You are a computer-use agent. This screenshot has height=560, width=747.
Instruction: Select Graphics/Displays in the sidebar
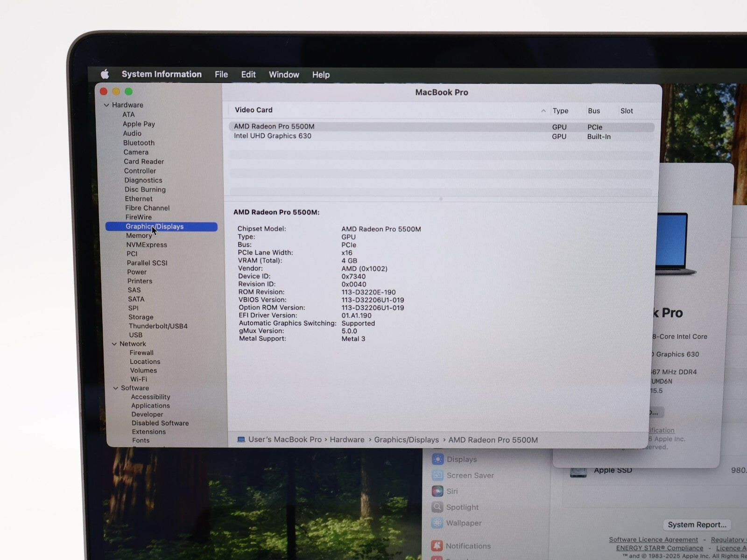point(162,227)
